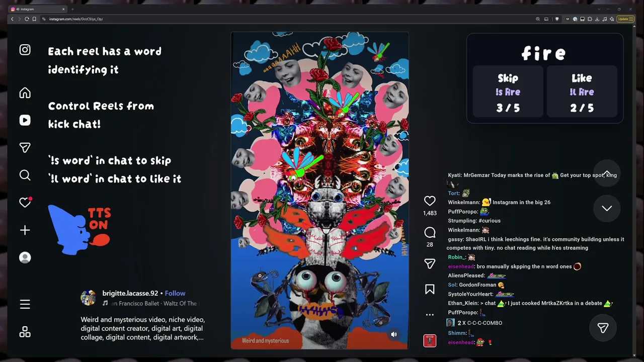Click the username 'AliensPleased' in chat
This screenshot has height=362, width=644.
[466, 276]
